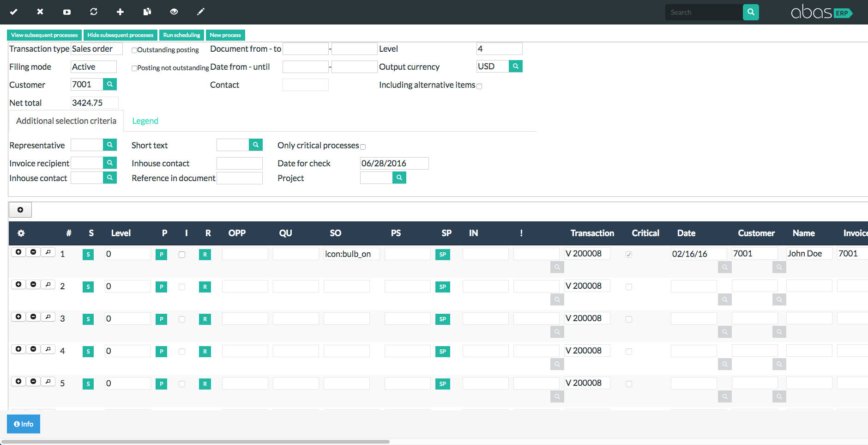
Task: Enable Only critical processes checkbox
Action: tap(363, 146)
